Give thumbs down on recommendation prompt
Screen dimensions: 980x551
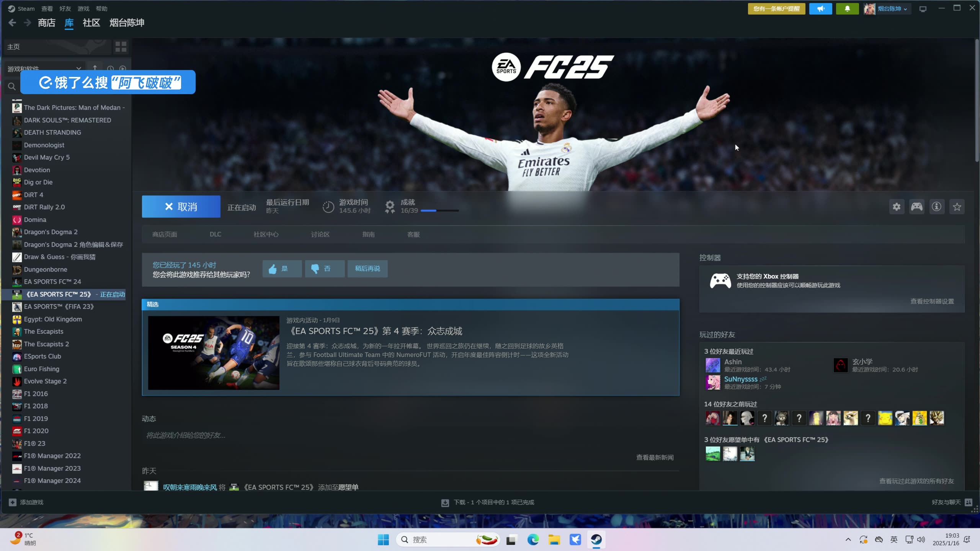point(324,269)
